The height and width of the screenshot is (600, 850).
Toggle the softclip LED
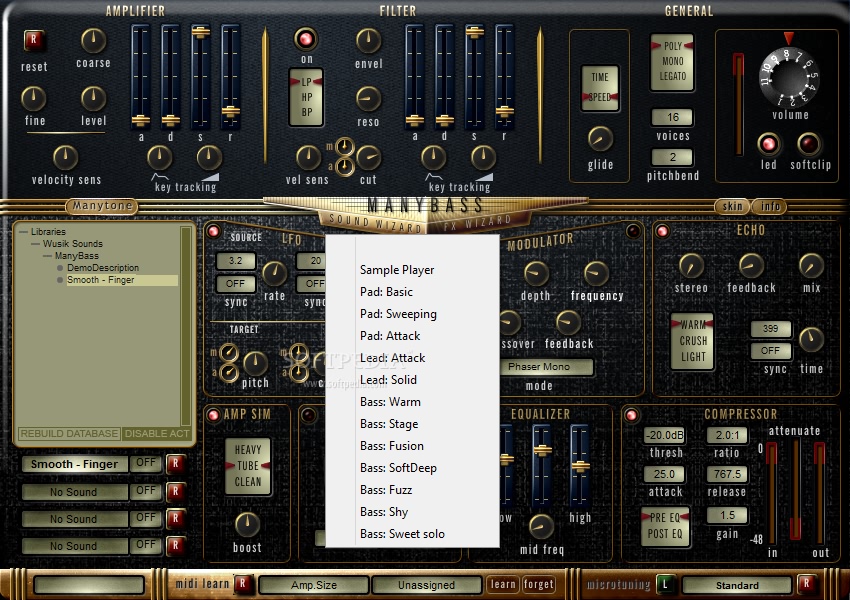[x=809, y=144]
